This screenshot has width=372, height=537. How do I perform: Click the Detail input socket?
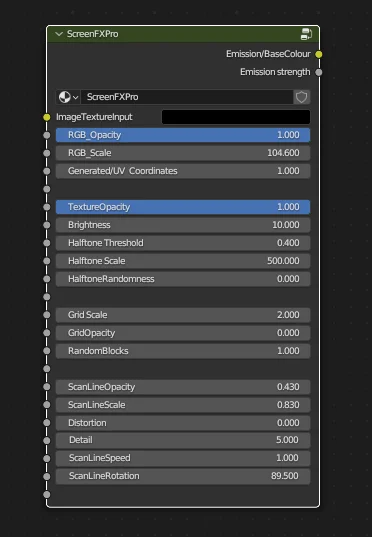point(47,440)
